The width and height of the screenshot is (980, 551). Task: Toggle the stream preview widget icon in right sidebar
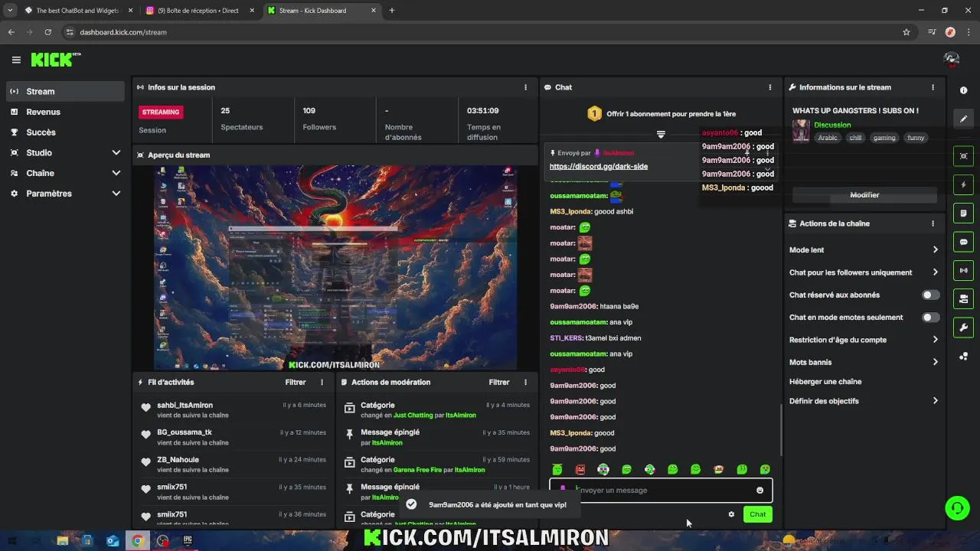(963, 156)
